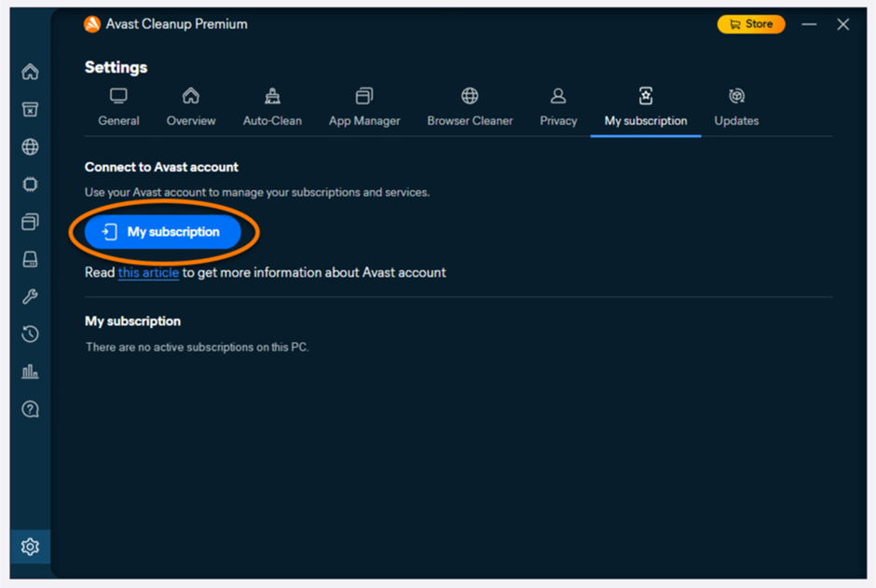876x588 pixels.
Task: Select the globe browser icon in sidebar
Action: point(30,146)
